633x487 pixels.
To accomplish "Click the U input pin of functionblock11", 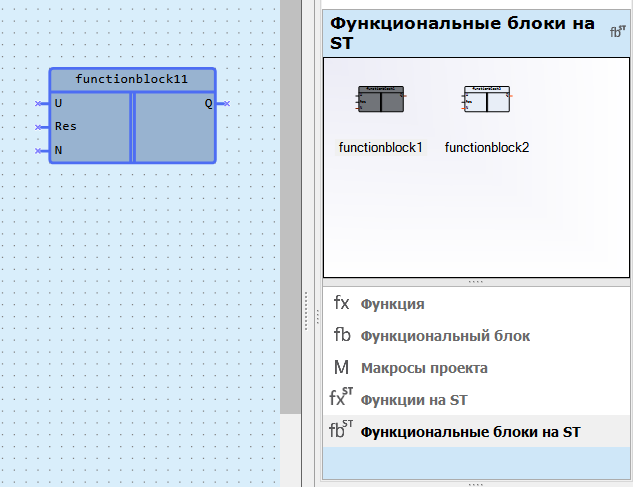I will pyautogui.click(x=42, y=103).
